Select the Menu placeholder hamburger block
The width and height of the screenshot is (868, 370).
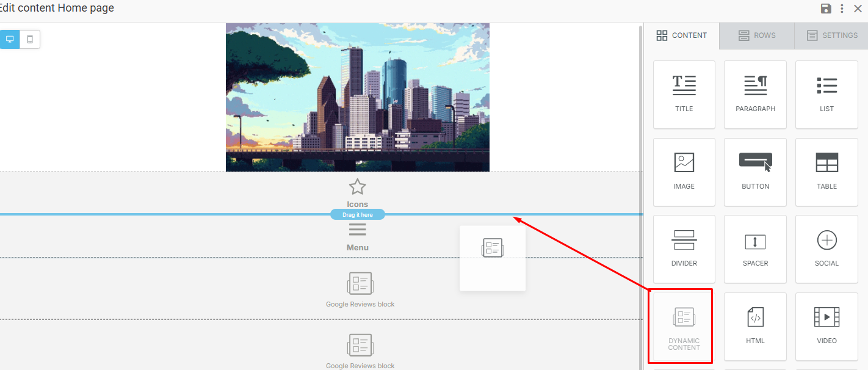point(357,230)
